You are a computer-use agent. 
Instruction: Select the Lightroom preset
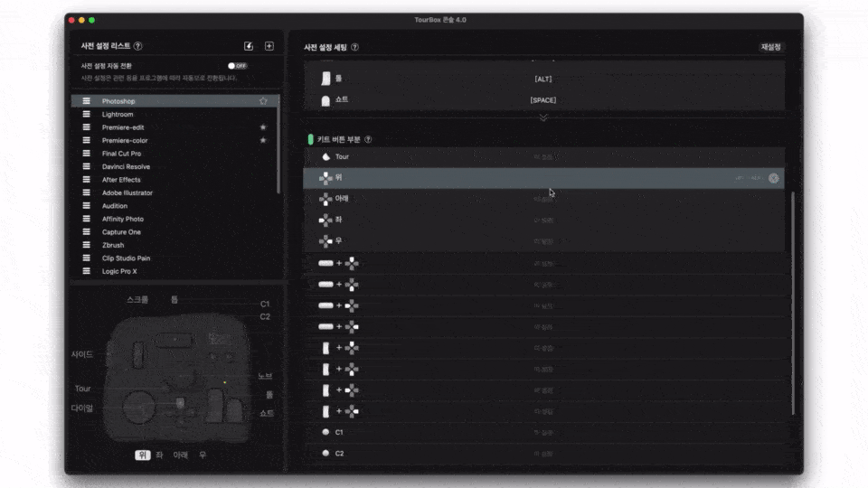175,115
